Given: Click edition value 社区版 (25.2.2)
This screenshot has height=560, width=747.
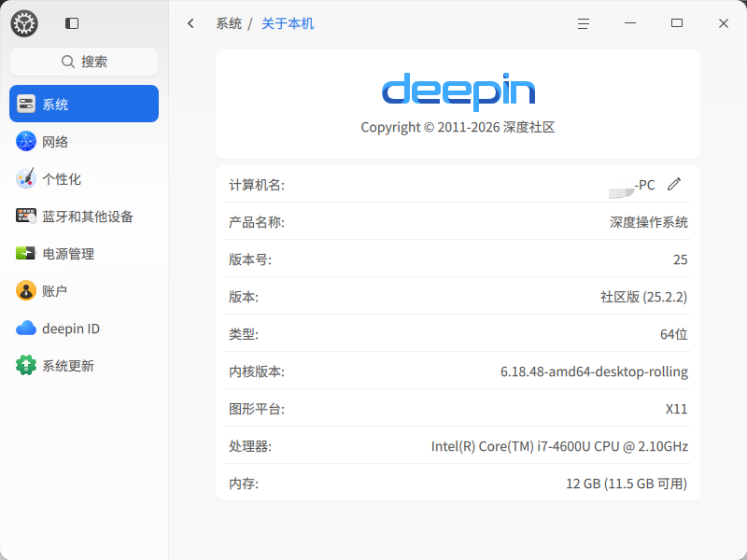Looking at the screenshot, I should (643, 297).
